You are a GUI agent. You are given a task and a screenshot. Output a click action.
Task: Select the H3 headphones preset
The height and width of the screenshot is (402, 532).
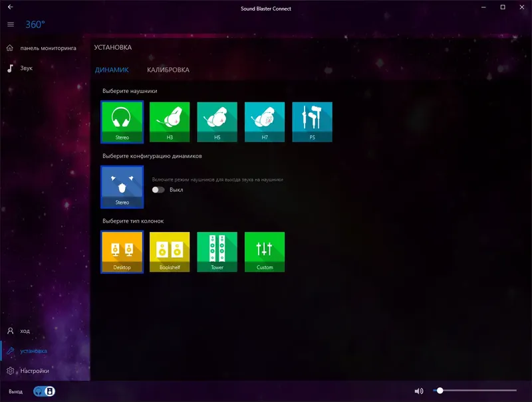click(170, 121)
